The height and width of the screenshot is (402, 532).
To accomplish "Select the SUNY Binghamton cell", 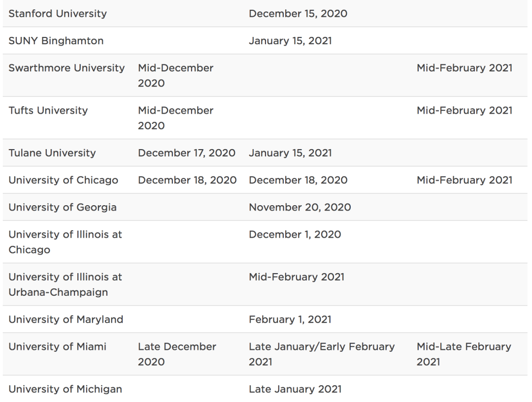I will (x=56, y=41).
